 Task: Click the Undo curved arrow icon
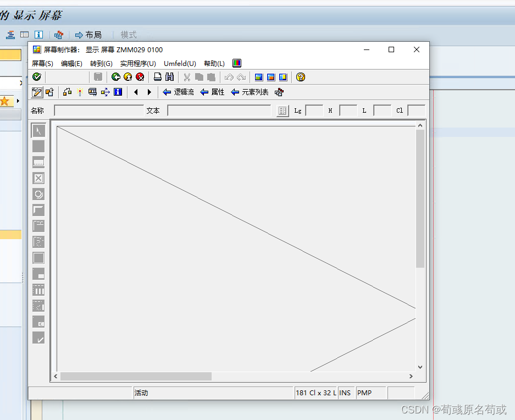pos(229,77)
